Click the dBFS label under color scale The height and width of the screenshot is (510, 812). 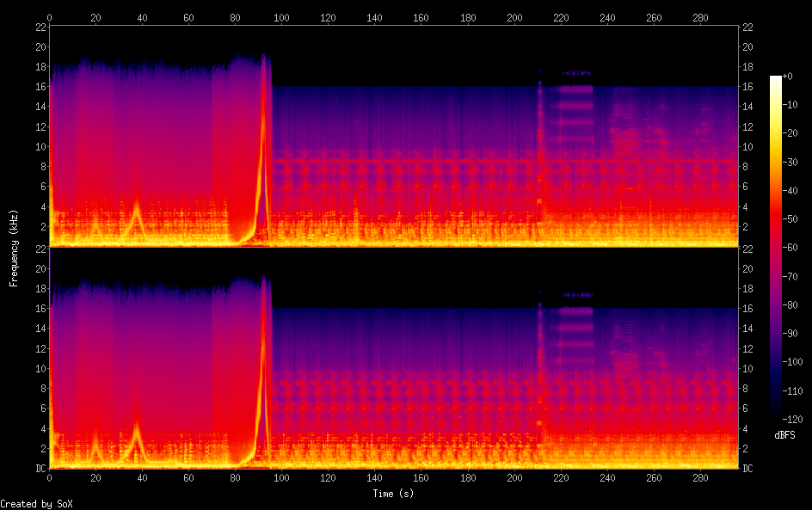(x=784, y=435)
